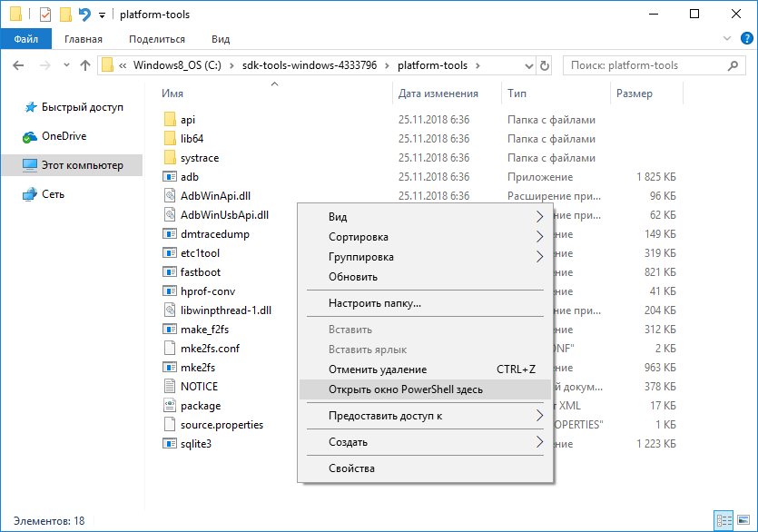
Task: Choose Открыть окно PowerShell здесь
Action: 406,389
